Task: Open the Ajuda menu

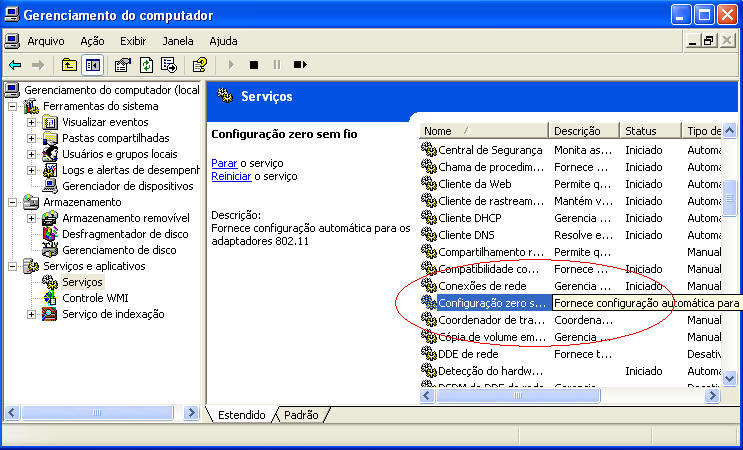Action: click(223, 41)
